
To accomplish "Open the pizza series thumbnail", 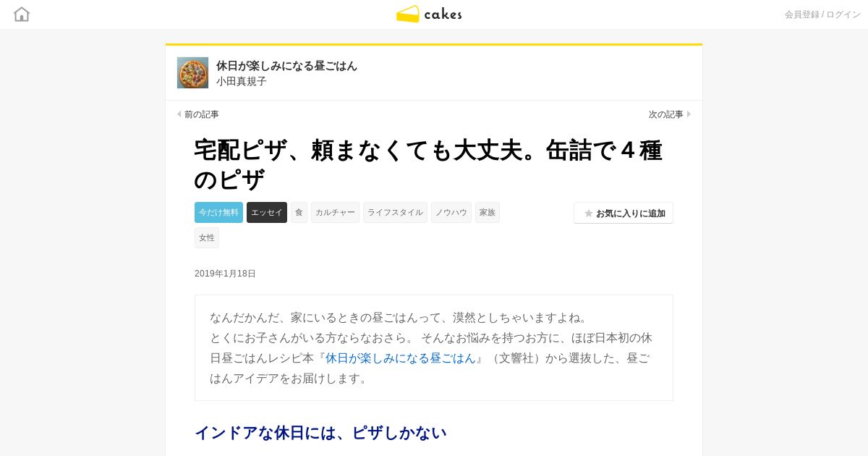I will coord(192,72).
